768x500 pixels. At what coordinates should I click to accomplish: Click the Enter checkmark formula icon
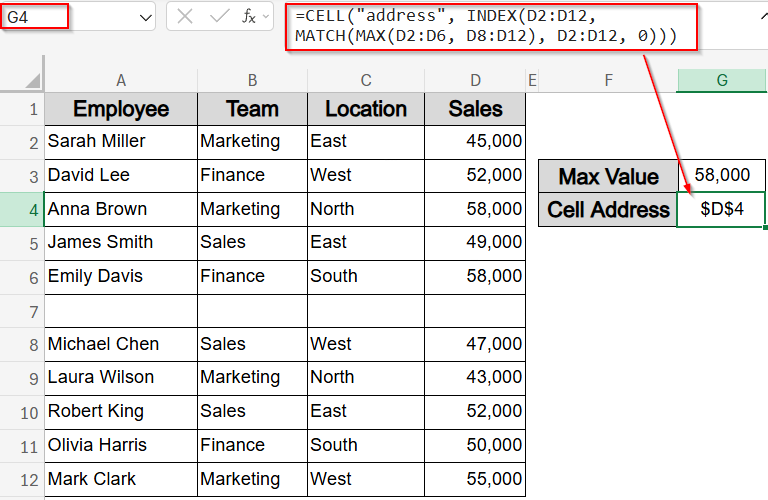tap(218, 17)
